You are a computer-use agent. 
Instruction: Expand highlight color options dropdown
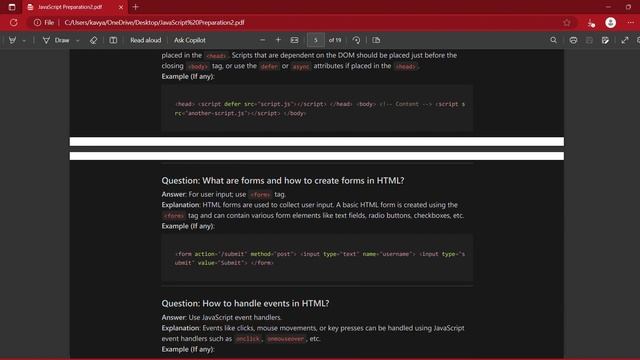24,40
